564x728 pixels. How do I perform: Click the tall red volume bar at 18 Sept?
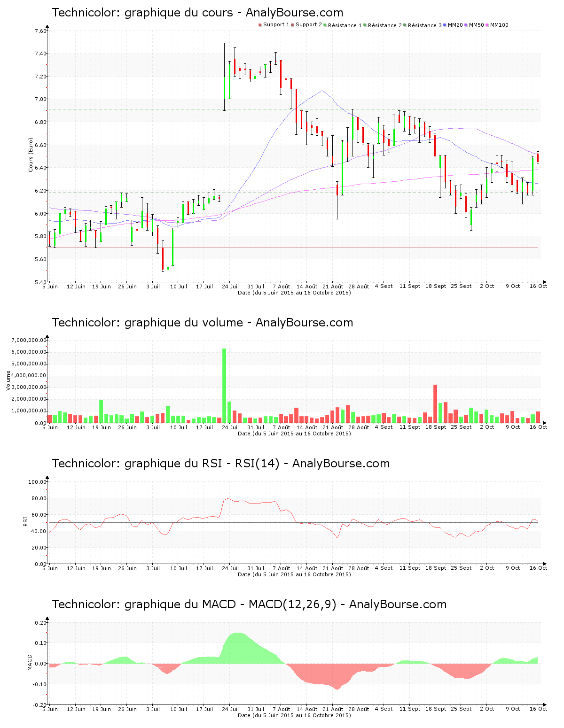tap(435, 404)
